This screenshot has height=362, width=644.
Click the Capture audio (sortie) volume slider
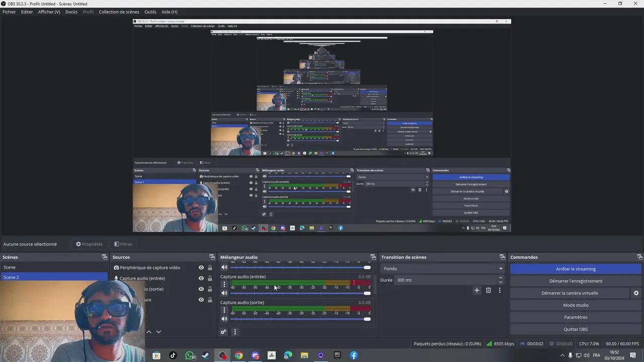click(300, 319)
